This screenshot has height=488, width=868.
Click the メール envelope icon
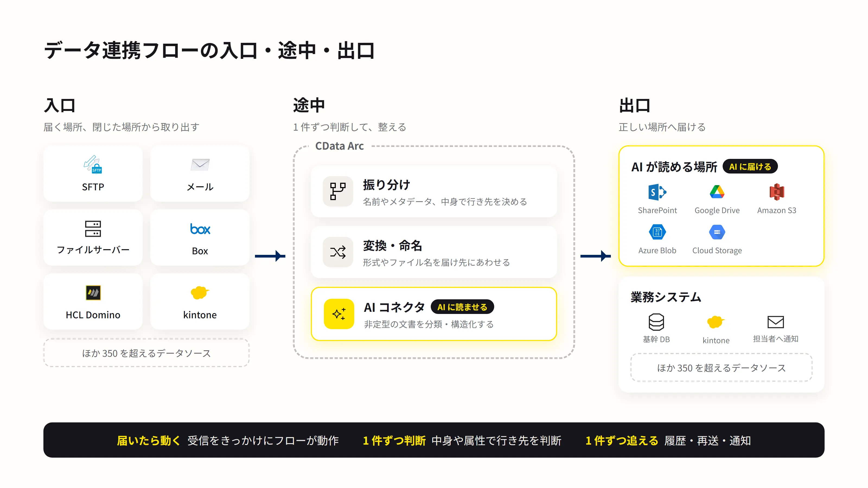(200, 164)
